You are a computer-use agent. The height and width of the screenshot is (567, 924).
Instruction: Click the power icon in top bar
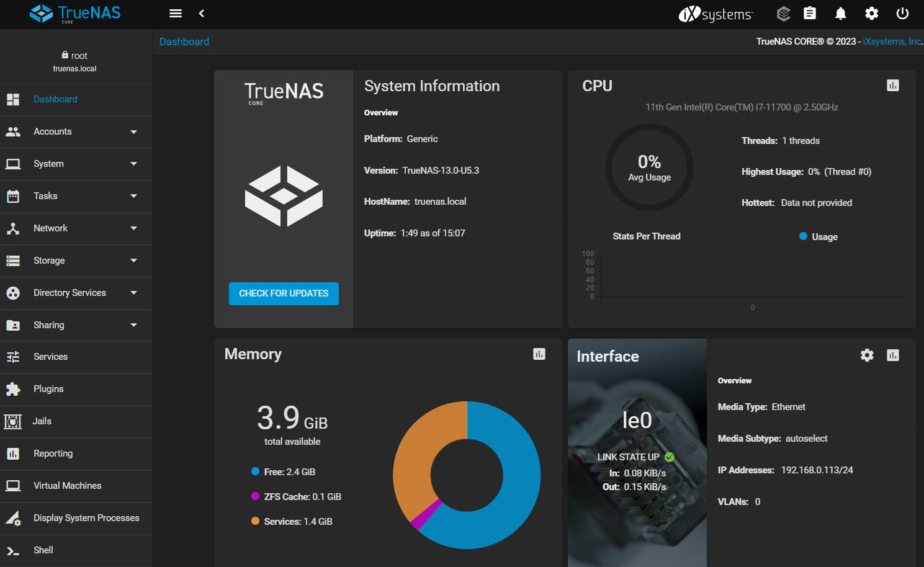point(902,13)
